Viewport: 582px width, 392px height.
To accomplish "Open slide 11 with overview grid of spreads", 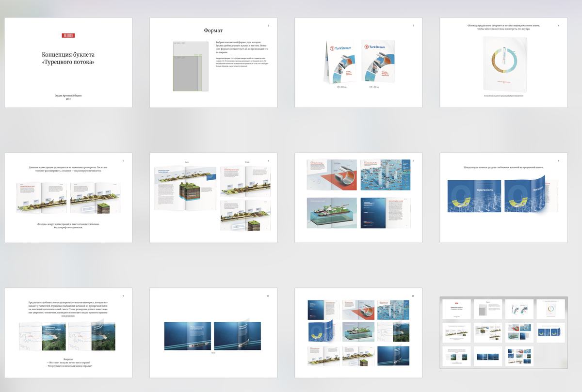I will (x=358, y=333).
